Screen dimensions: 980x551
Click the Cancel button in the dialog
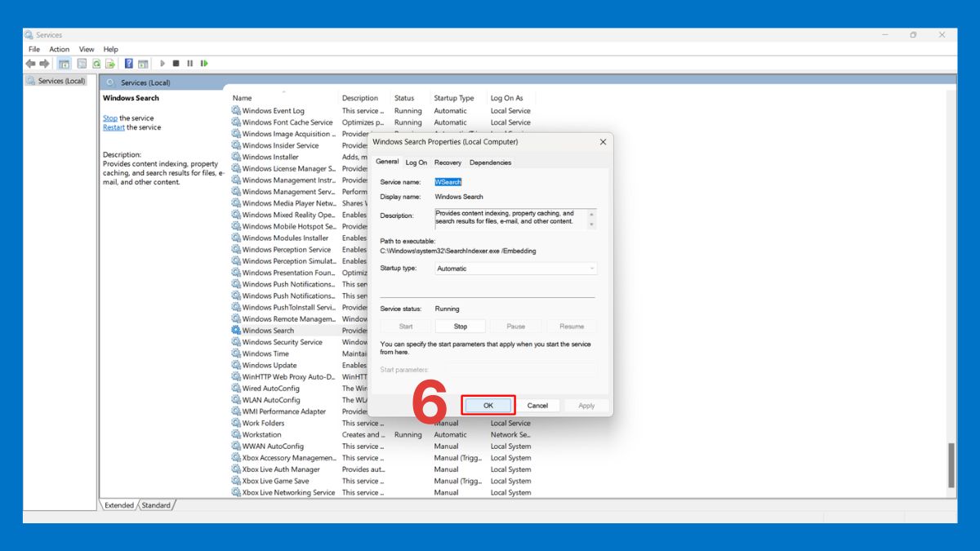pyautogui.click(x=537, y=405)
